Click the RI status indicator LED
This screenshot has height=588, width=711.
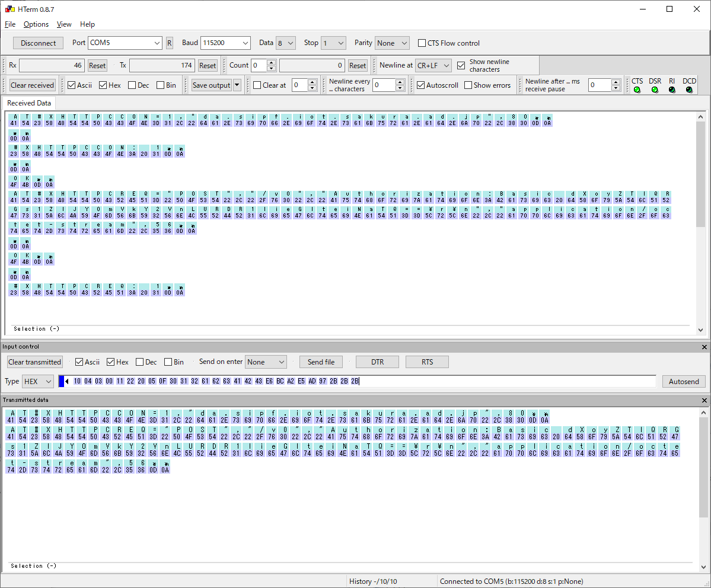[x=672, y=90]
